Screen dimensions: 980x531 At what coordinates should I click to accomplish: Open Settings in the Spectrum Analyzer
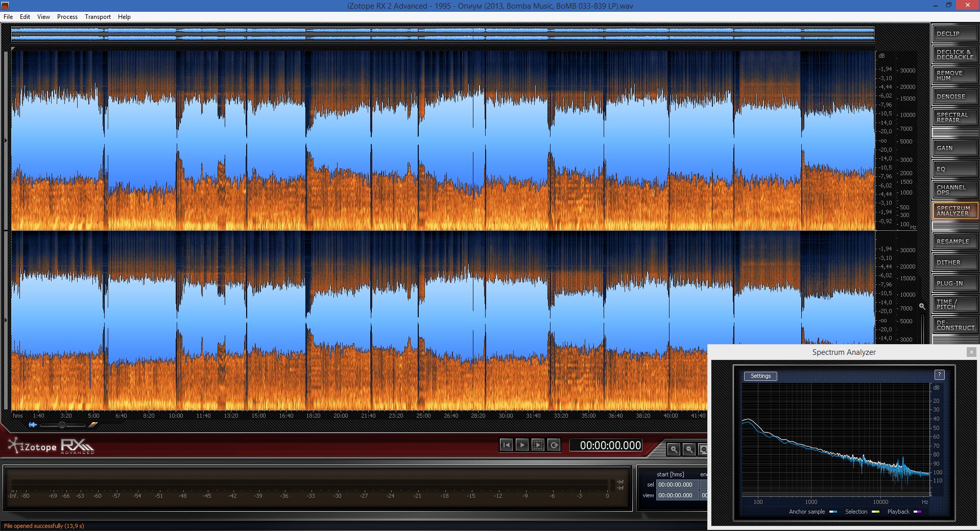(x=760, y=376)
